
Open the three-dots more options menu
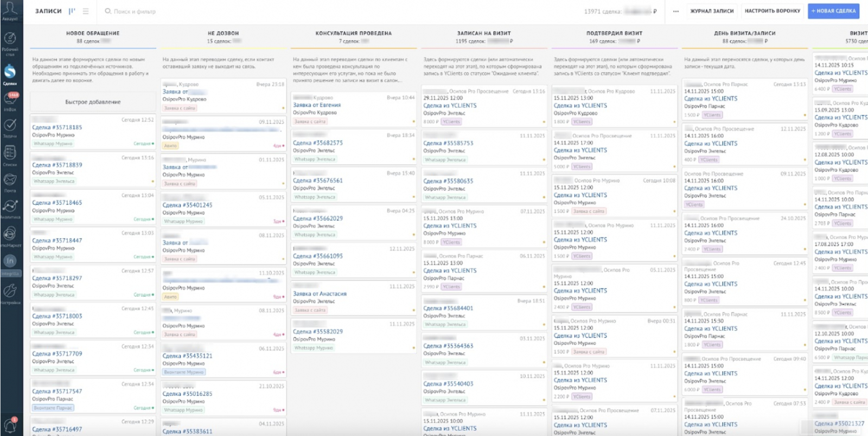pyautogui.click(x=675, y=11)
